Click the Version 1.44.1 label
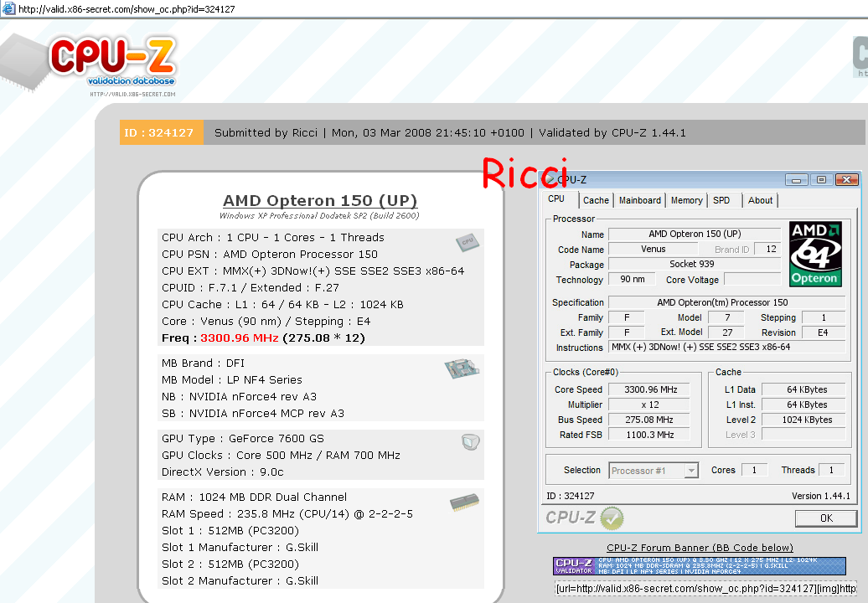868x603 pixels. coord(821,496)
